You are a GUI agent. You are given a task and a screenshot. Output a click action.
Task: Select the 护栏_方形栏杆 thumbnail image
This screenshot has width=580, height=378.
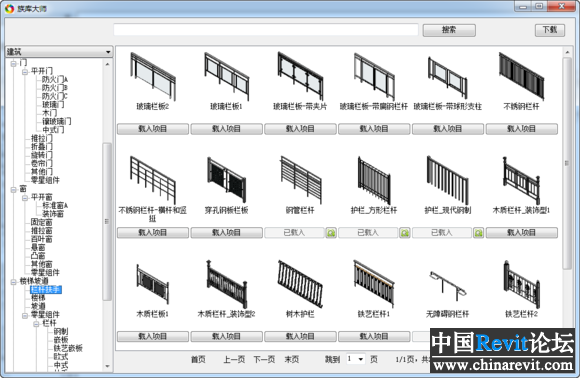tap(374, 180)
